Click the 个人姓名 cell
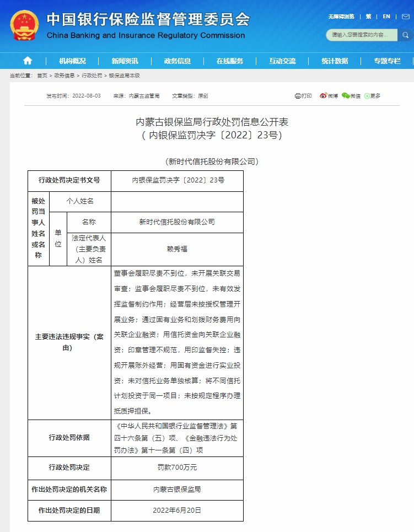Viewport: 414px width, 532px height. (80, 201)
